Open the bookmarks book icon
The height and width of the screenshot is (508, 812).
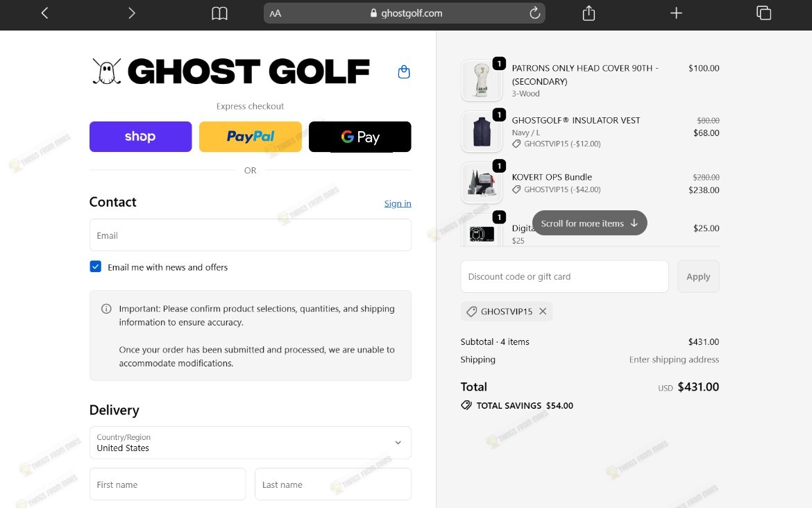[x=219, y=13]
